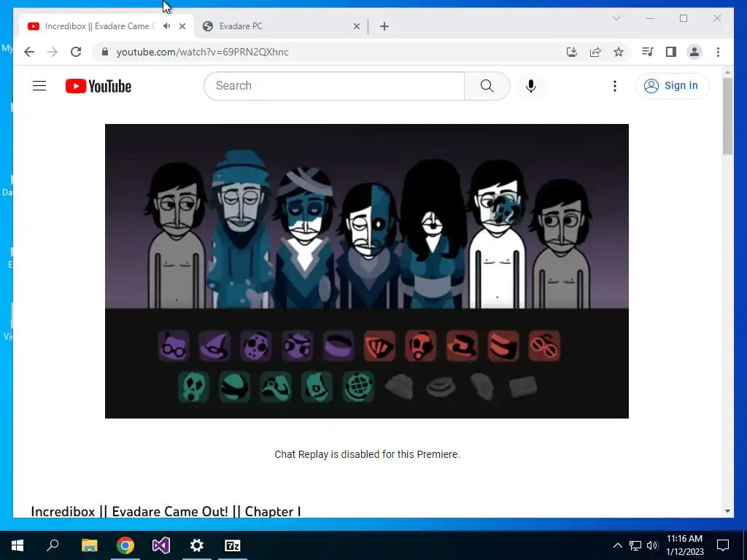Viewport: 747px width, 560px height.
Task: Open File Explorer from taskbar
Action: 89,545
